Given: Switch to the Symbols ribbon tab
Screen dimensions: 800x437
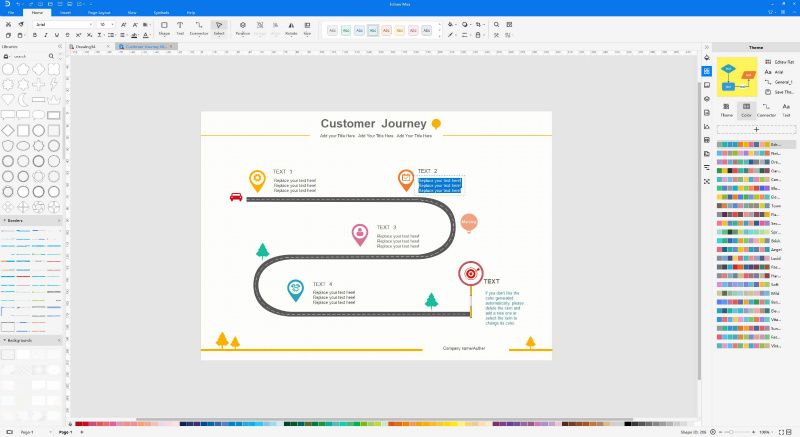Looking at the screenshot, I should (x=161, y=12).
